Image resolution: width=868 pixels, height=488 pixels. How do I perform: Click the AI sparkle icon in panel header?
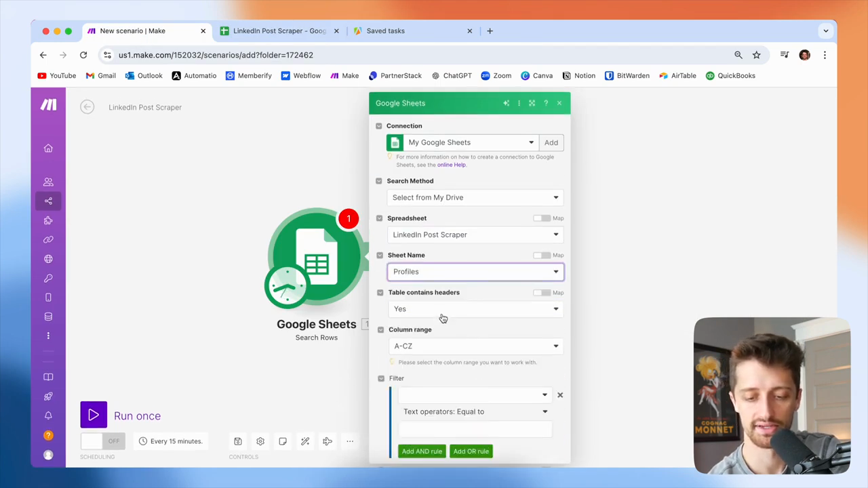pyautogui.click(x=506, y=103)
